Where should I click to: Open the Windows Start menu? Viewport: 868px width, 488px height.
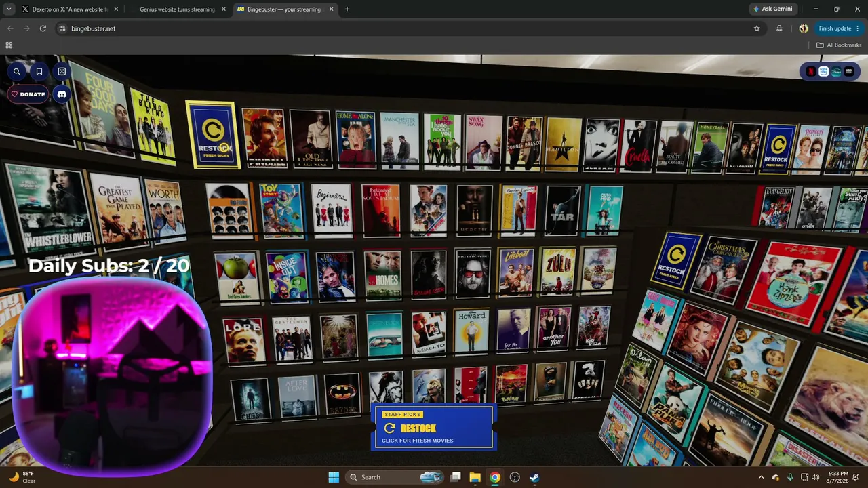(x=334, y=477)
